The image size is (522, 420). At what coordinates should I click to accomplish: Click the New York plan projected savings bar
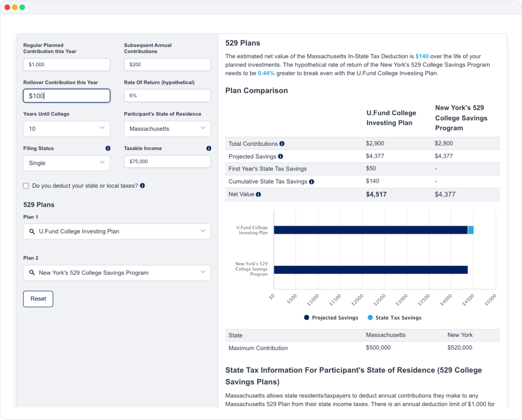click(x=371, y=270)
